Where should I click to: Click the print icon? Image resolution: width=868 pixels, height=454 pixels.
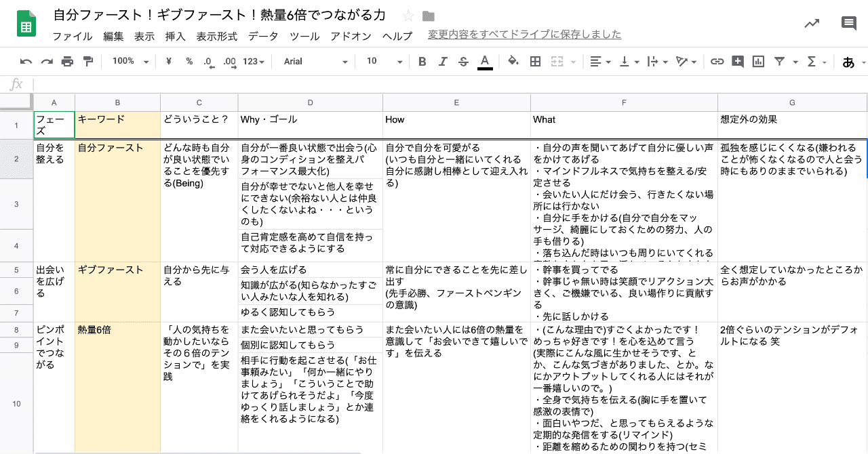pyautogui.click(x=66, y=62)
